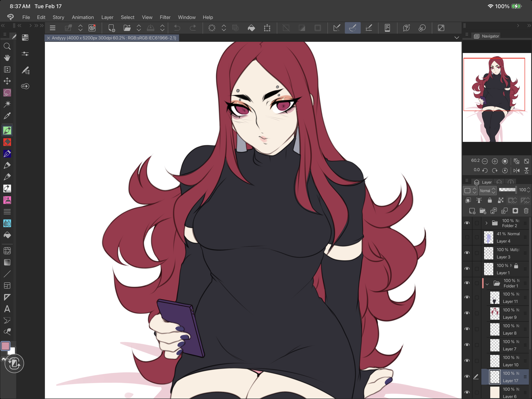This screenshot has width=532, height=399.
Task: Click the Navigator preview thumbnail
Action: [x=497, y=97]
